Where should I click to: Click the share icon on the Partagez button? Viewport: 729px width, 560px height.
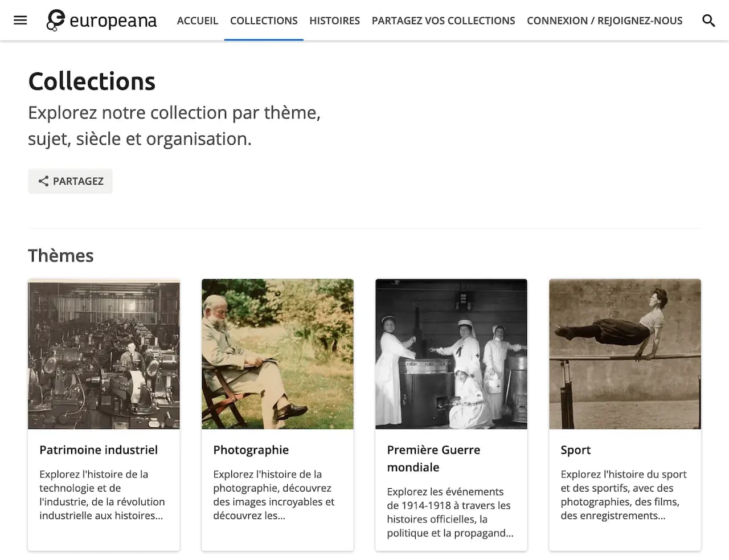(x=43, y=181)
